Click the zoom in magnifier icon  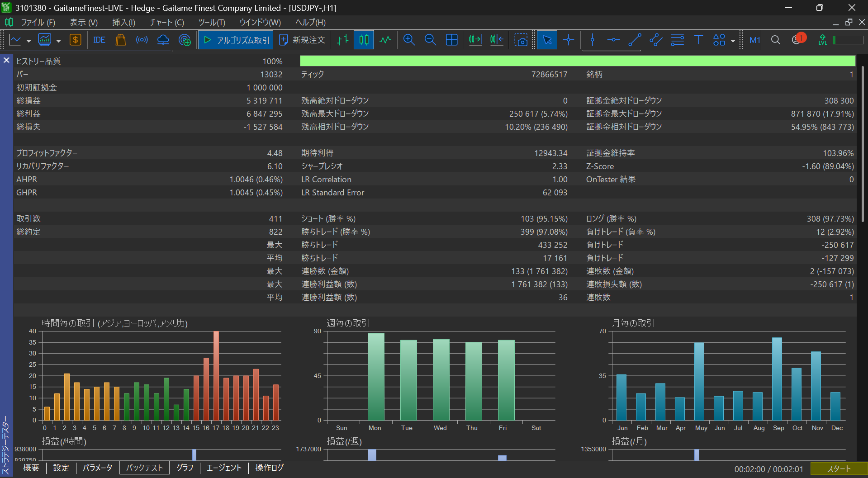pos(409,40)
